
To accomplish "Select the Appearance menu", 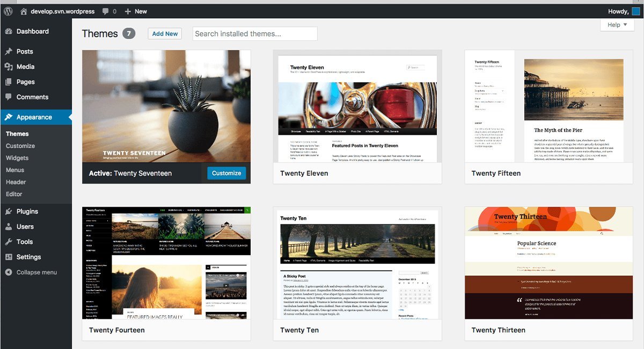I will [x=34, y=117].
